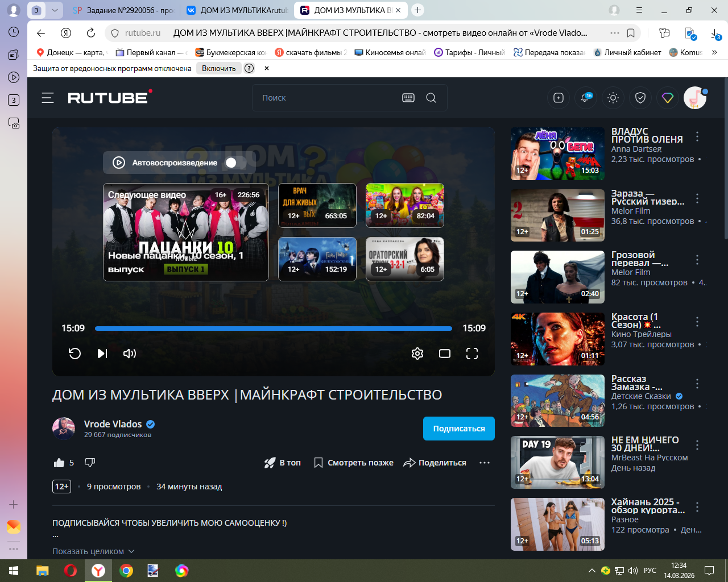Screen dimensions: 728x582
Task: Click the video progress bar
Action: coord(273,329)
